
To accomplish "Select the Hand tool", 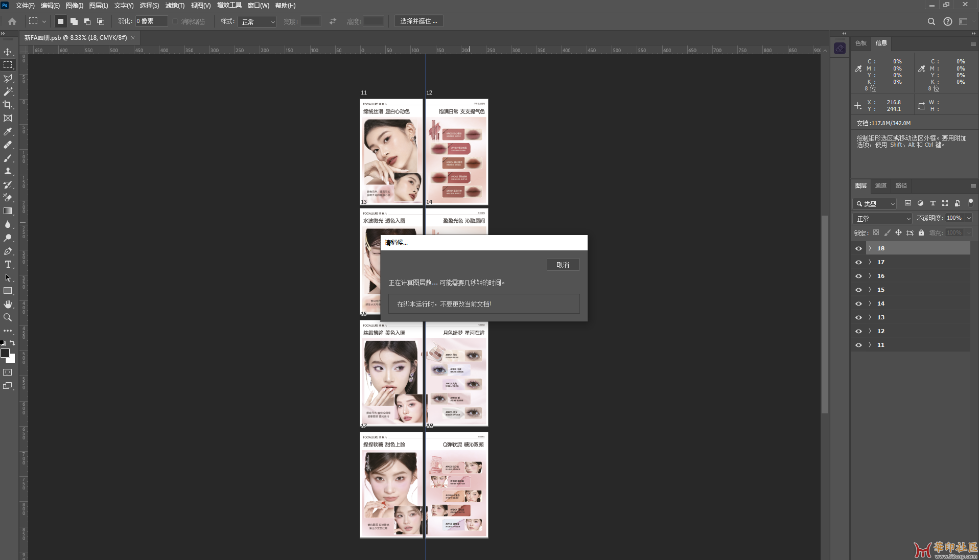I will click(8, 304).
